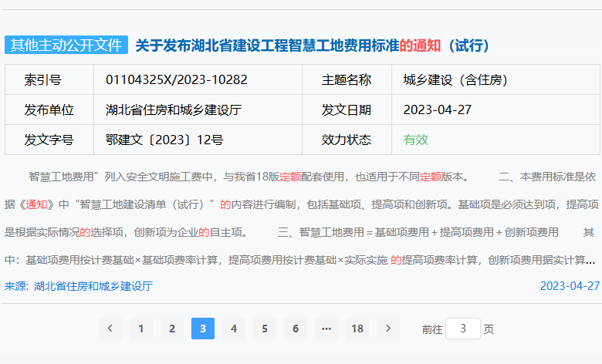Screen dimensions: 602x364
Task: Jump to page 4
Action: pyautogui.click(x=234, y=329)
